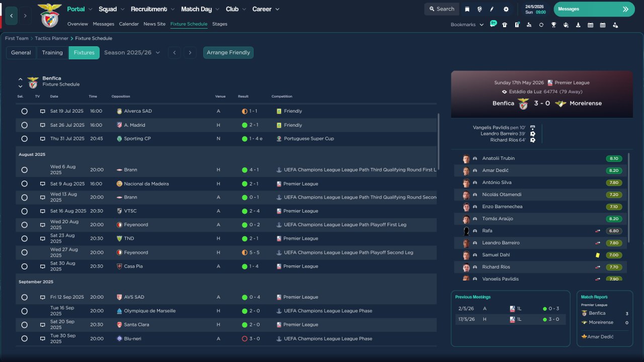Open the settings gear icon
The height and width of the screenshot is (362, 644).
pyautogui.click(x=506, y=9)
